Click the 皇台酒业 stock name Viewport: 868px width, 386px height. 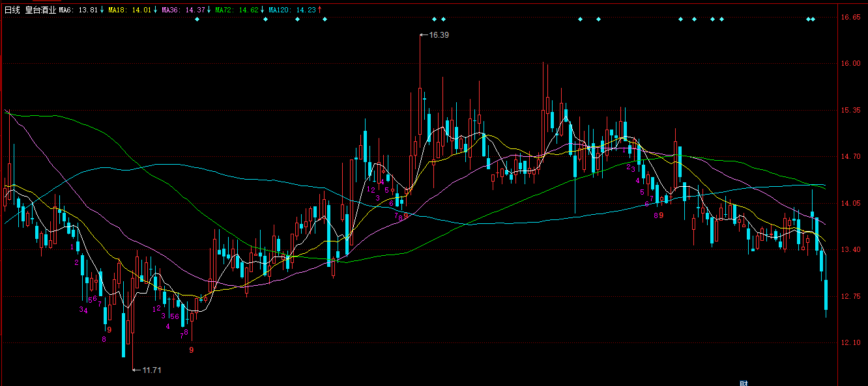point(40,10)
